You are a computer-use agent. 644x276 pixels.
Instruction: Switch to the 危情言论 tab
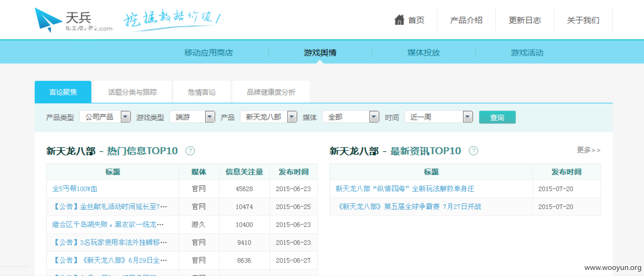coord(201,92)
